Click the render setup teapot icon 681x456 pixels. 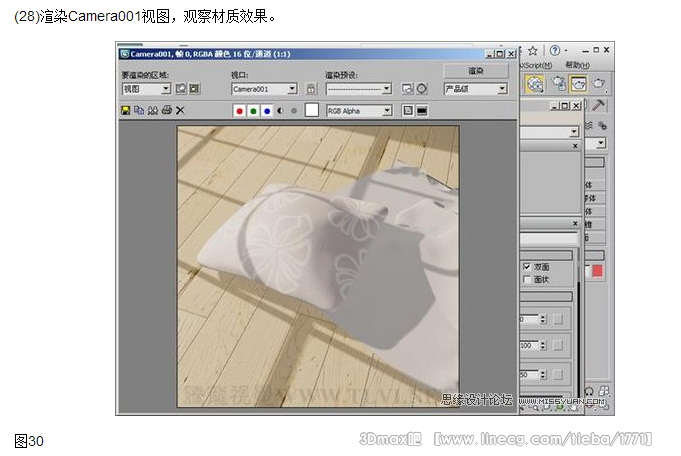(559, 83)
